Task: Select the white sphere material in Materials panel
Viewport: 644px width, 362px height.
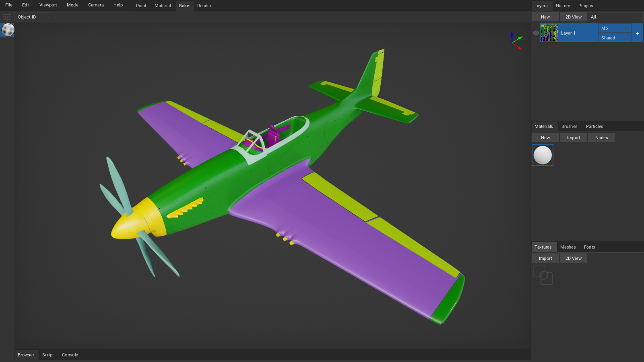Action: click(543, 154)
